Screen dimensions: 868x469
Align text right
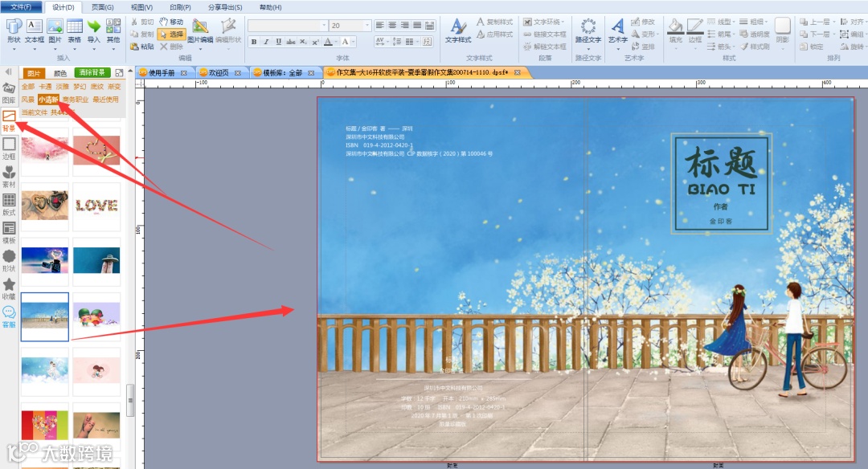(404, 25)
